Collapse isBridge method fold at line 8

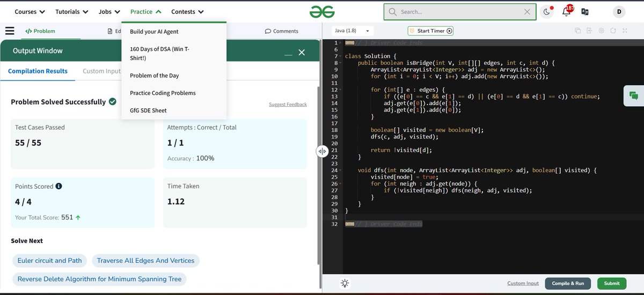click(x=341, y=63)
